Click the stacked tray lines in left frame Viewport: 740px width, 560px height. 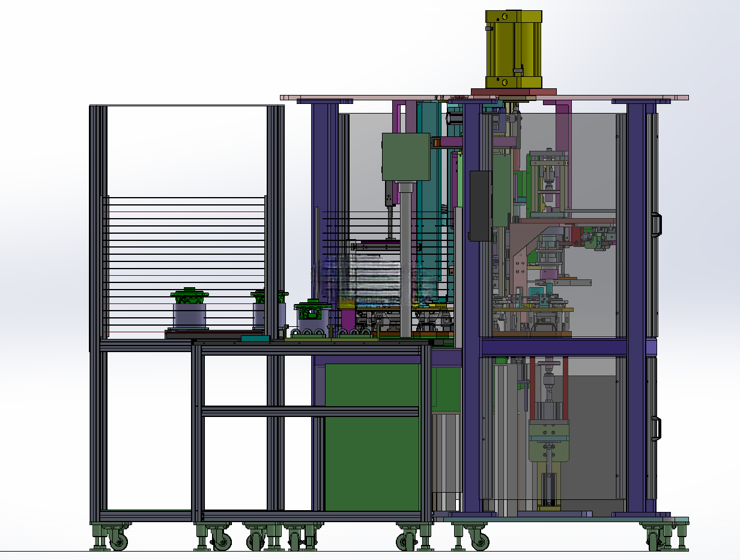click(184, 264)
